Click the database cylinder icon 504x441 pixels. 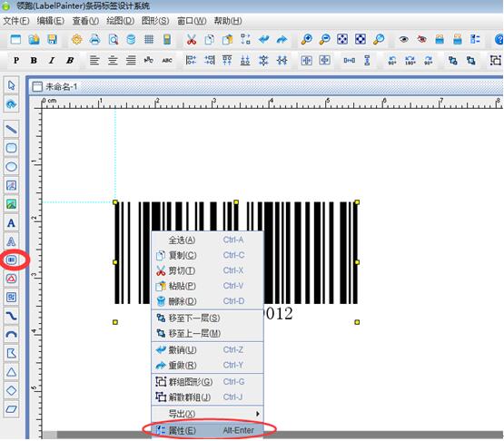pos(131,39)
